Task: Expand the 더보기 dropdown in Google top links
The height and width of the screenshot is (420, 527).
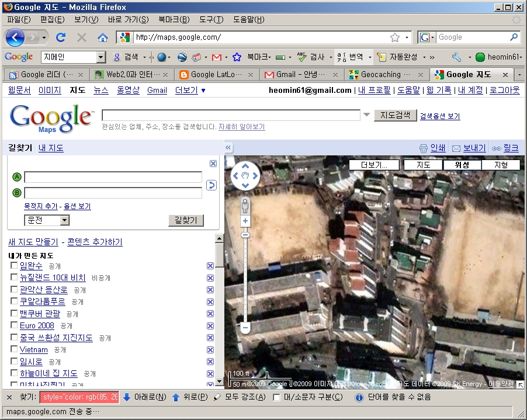Action: coord(190,90)
